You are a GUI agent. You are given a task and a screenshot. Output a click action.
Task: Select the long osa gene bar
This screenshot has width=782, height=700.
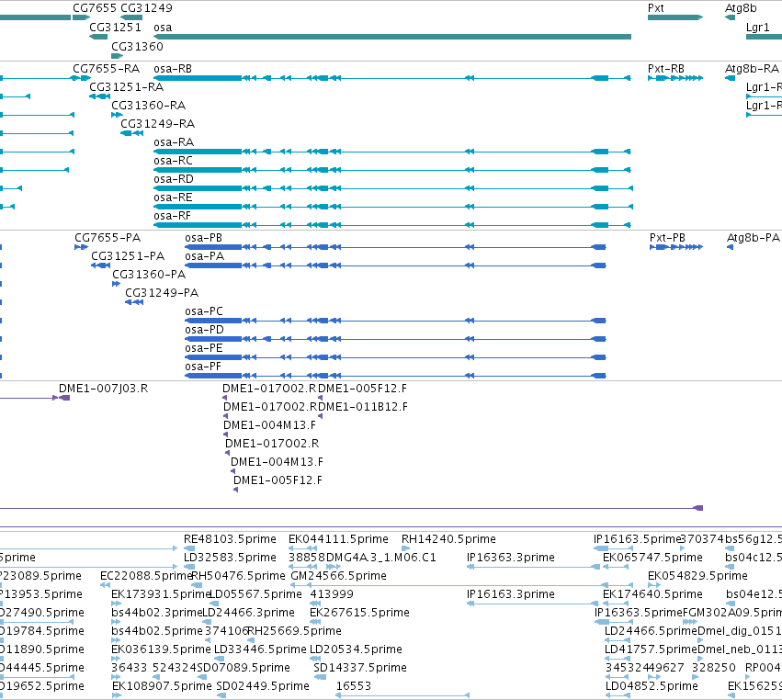coord(392,37)
